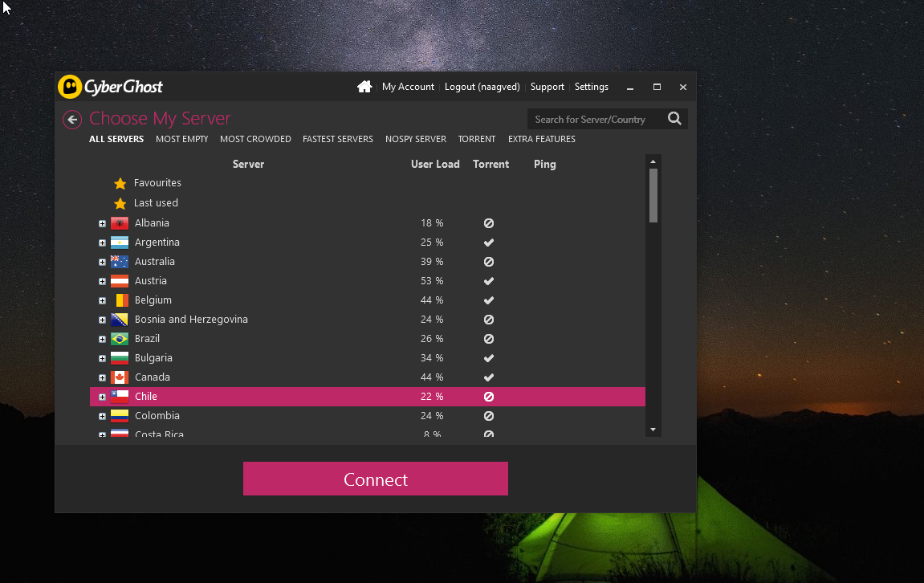Screen dimensions: 924x583
Task: Select the Bulgaria server row
Action: pyautogui.click(x=367, y=358)
